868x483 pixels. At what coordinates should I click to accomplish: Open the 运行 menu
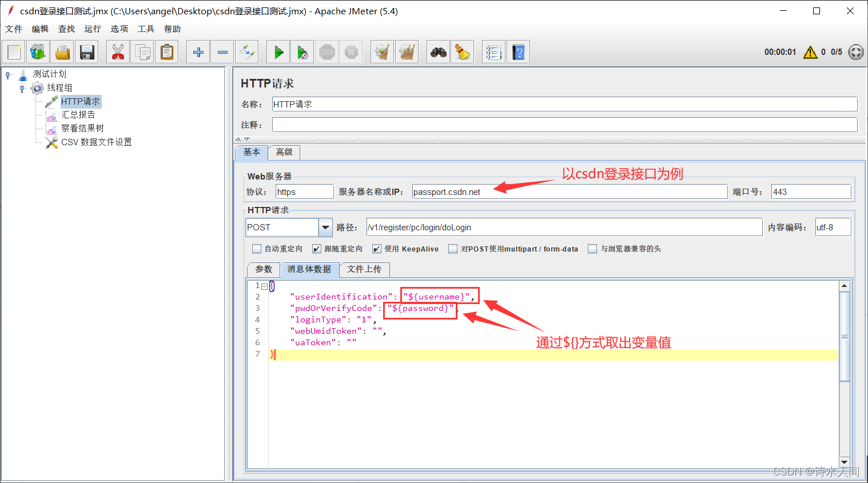point(93,29)
